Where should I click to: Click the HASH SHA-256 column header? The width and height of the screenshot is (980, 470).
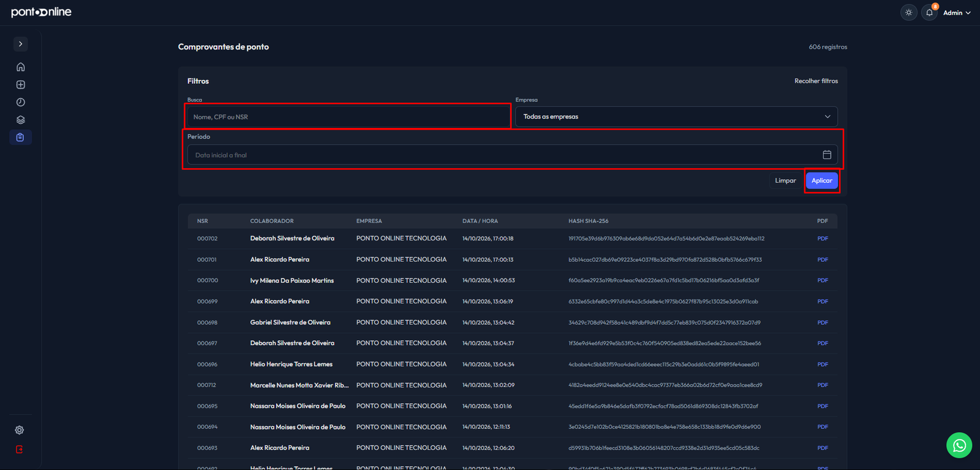(588, 221)
